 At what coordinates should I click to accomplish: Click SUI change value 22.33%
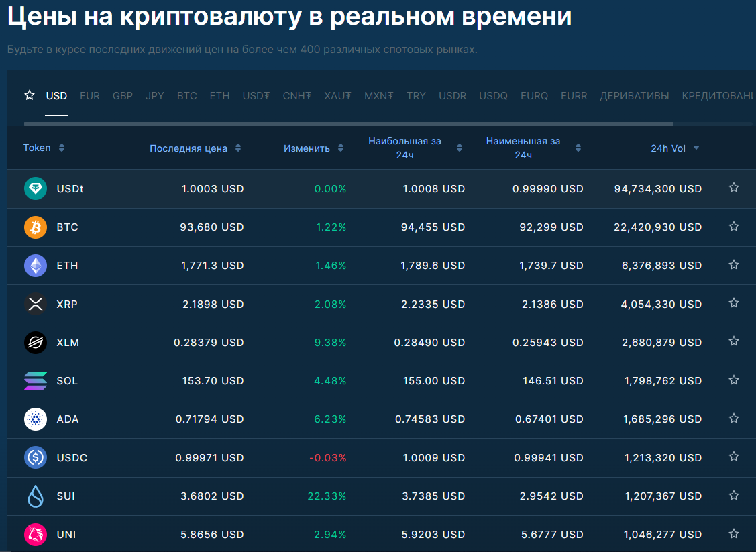tap(327, 496)
